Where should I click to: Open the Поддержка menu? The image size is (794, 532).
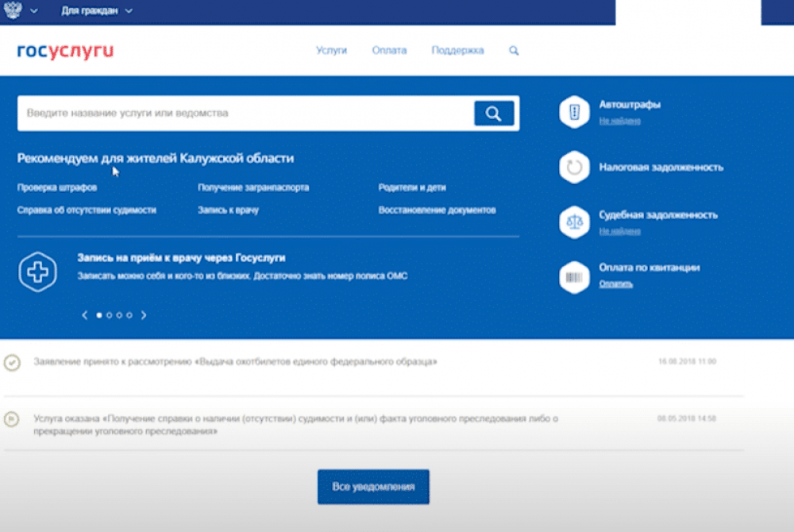(x=457, y=50)
